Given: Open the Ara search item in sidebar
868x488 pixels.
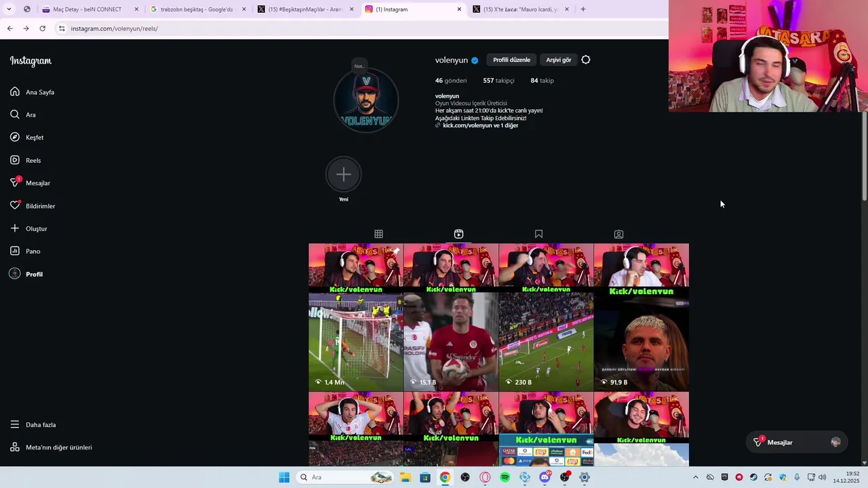Looking at the screenshot, I should [x=23, y=115].
